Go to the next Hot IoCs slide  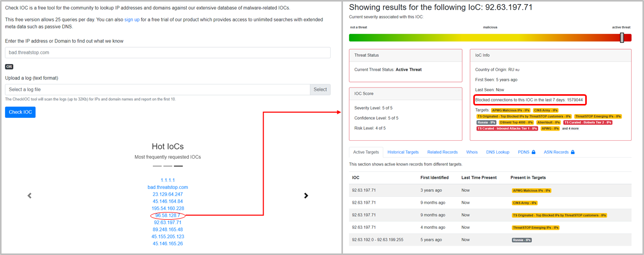306,196
